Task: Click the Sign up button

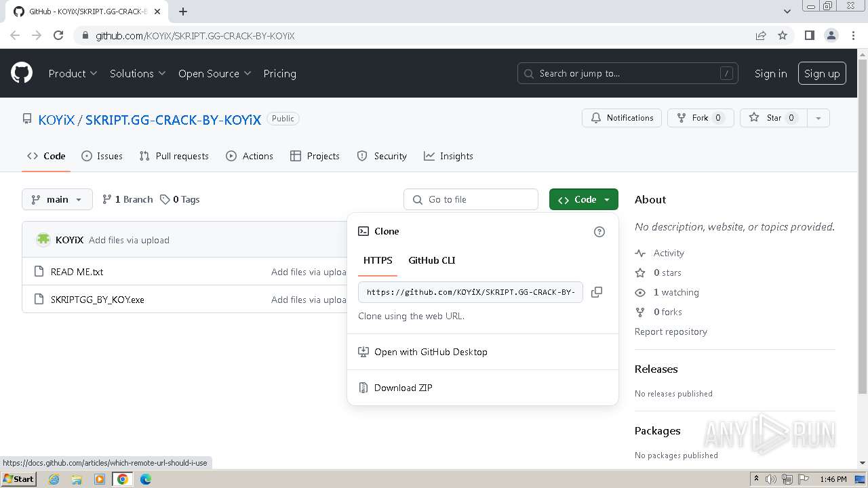Action: tap(822, 73)
